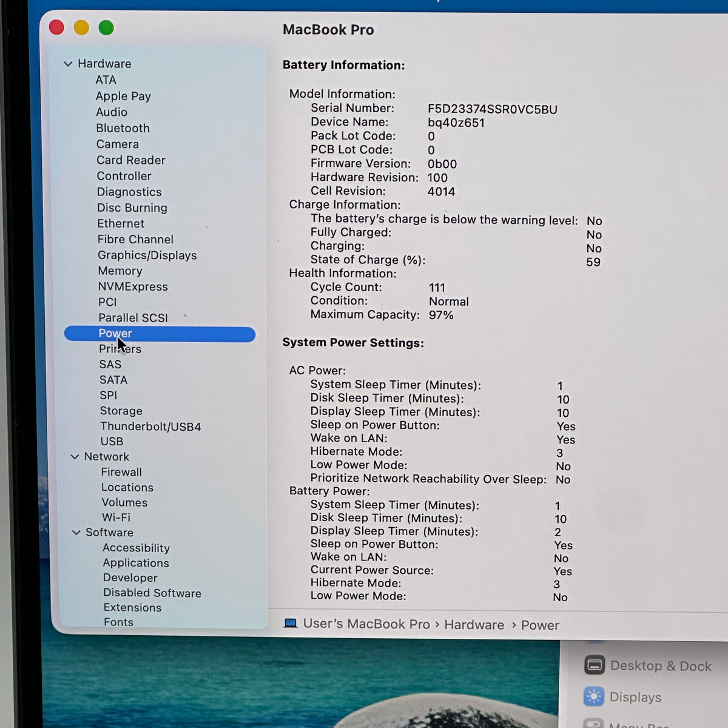The height and width of the screenshot is (728, 728).
Task: Select Parallel SCSI in the sidebar
Action: click(x=133, y=318)
